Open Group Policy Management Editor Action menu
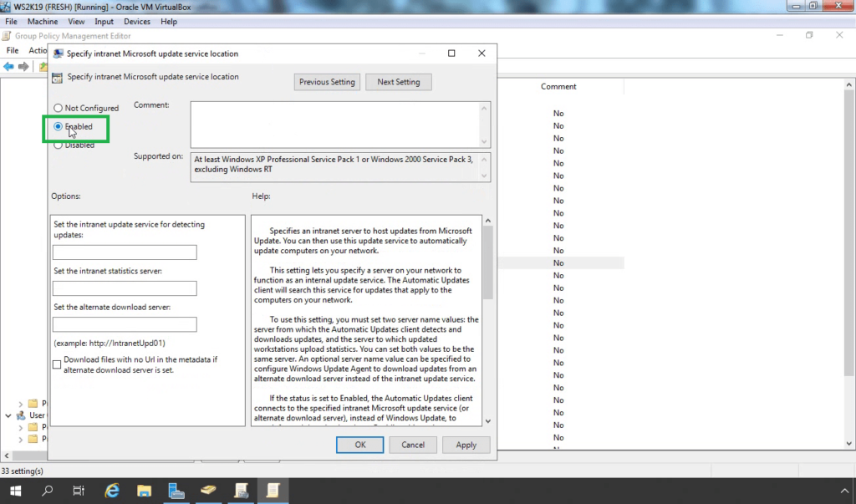The height and width of the screenshot is (504, 856). 37,50
